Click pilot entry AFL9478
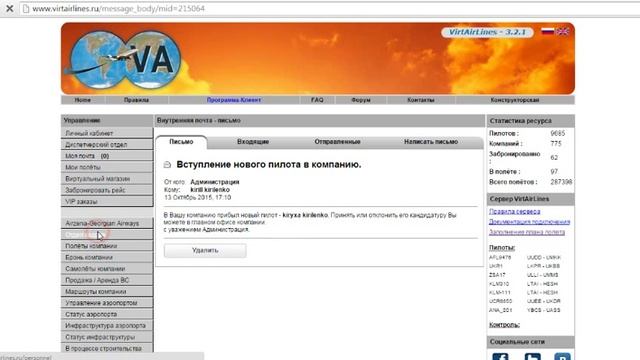Image resolution: width=640 pixels, height=360 pixels. coord(500,258)
